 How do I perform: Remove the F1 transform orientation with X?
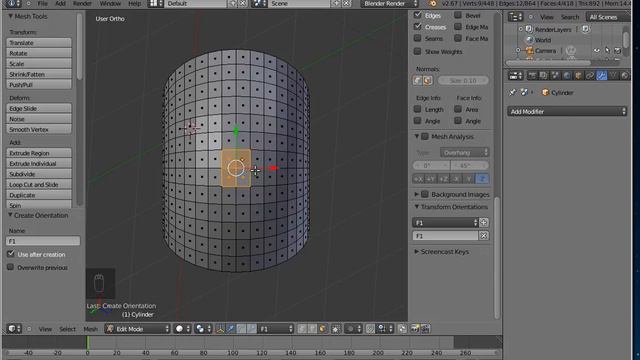pos(484,236)
